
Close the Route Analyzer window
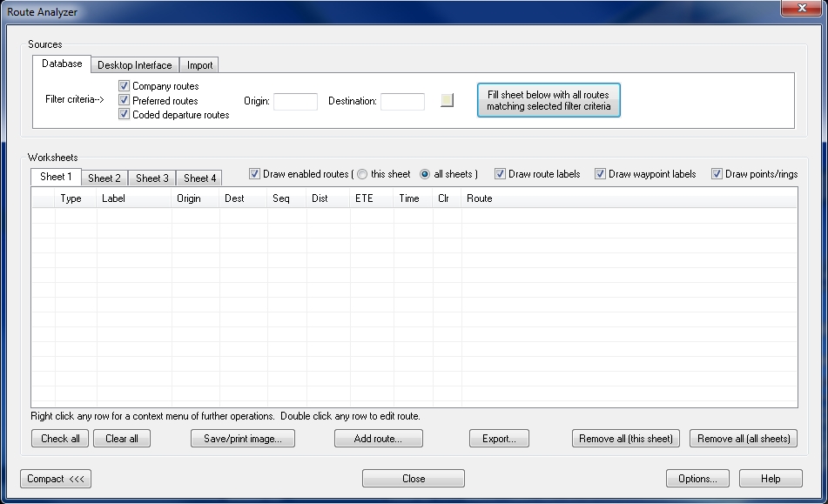[802, 8]
